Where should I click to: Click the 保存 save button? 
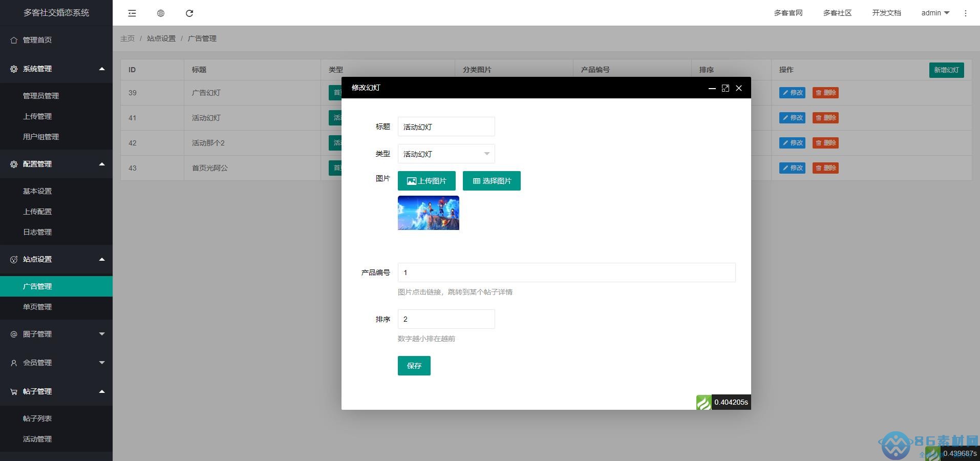414,366
